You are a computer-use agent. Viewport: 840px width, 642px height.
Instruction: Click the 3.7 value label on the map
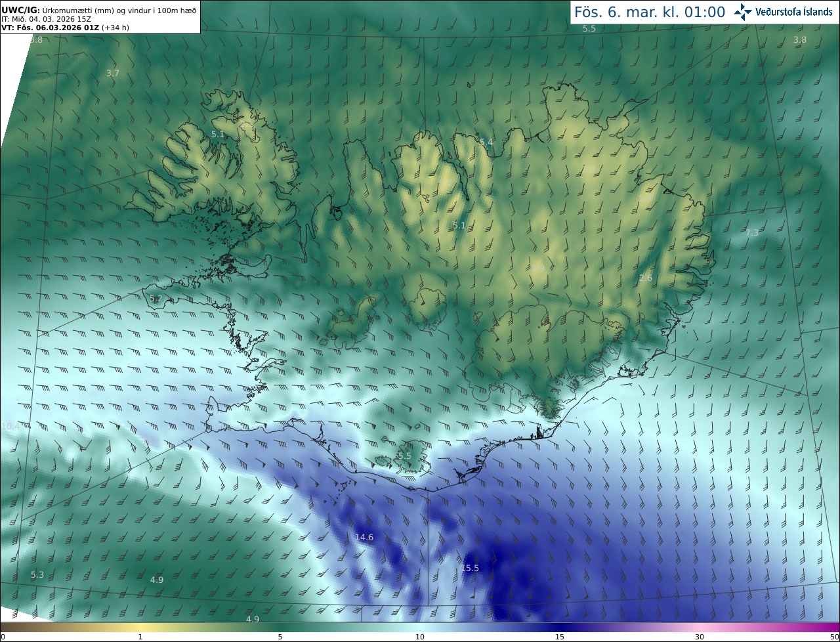point(113,73)
